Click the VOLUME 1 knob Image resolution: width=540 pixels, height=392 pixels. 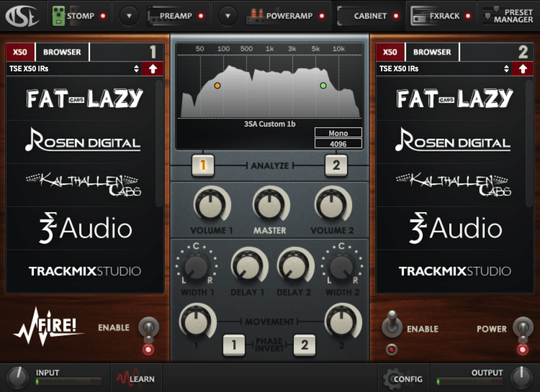pyautogui.click(x=211, y=205)
